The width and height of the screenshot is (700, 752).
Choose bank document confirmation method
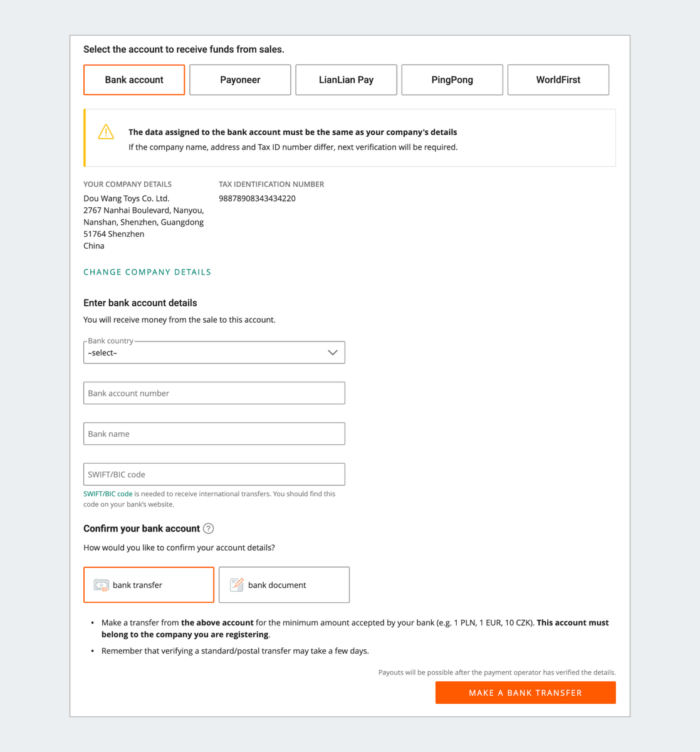click(x=285, y=585)
